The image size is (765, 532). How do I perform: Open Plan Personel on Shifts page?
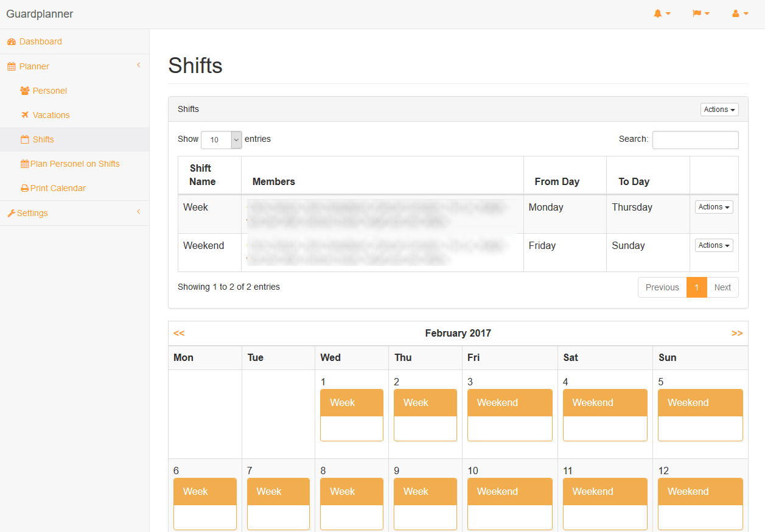point(75,164)
